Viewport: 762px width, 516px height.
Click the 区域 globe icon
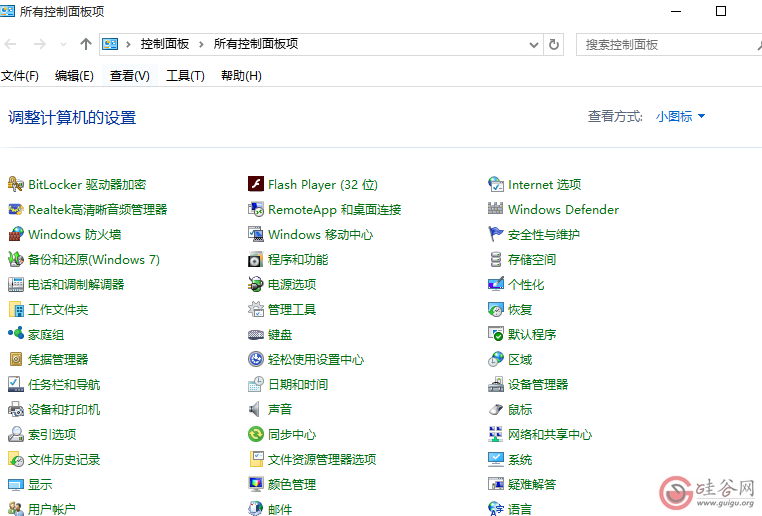[496, 360]
